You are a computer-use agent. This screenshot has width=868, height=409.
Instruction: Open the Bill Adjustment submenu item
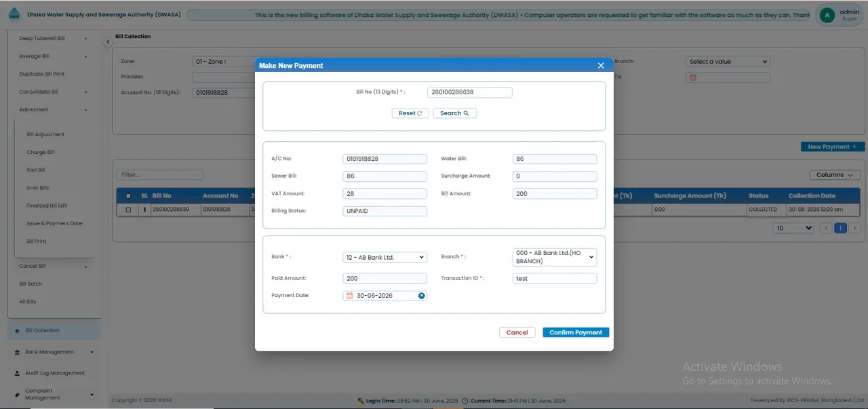[45, 134]
